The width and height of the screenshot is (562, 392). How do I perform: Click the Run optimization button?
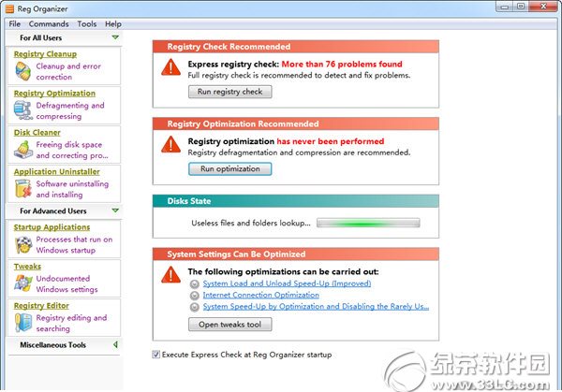tap(230, 169)
